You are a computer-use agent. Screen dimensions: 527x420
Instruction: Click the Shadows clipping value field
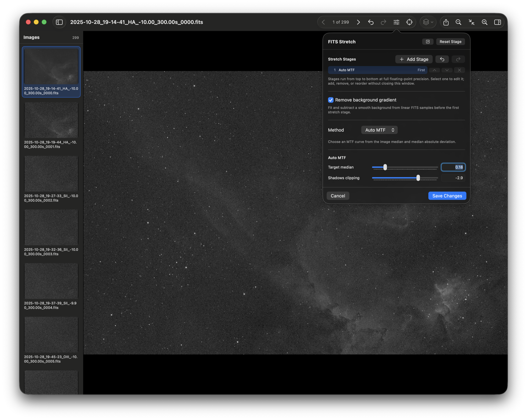coord(453,178)
